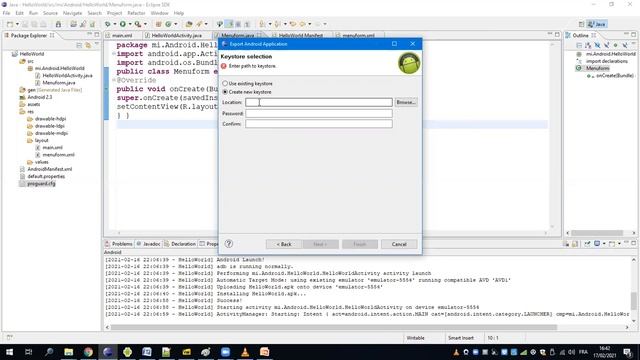Click the VLC cone icon in taskbar

pos(245,352)
